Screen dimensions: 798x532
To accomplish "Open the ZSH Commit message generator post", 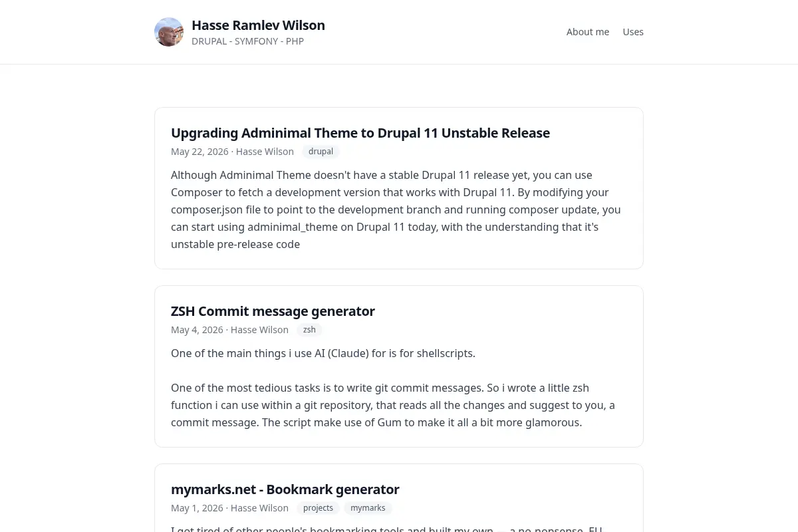I will 273,311.
